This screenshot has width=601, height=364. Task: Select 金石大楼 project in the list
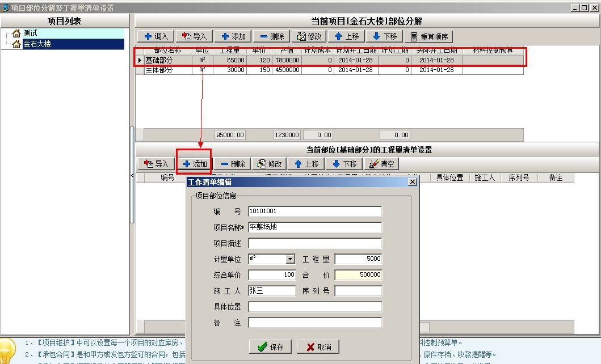[37, 44]
